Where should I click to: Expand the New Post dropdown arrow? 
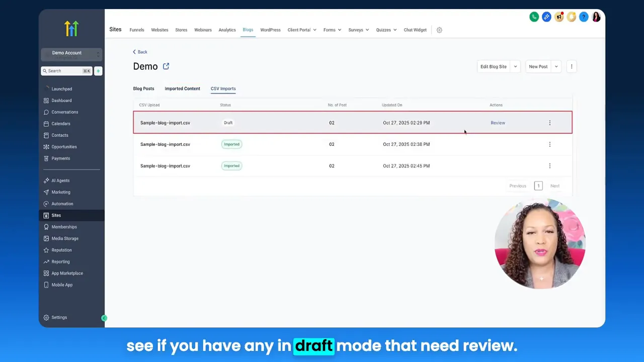tap(555, 66)
